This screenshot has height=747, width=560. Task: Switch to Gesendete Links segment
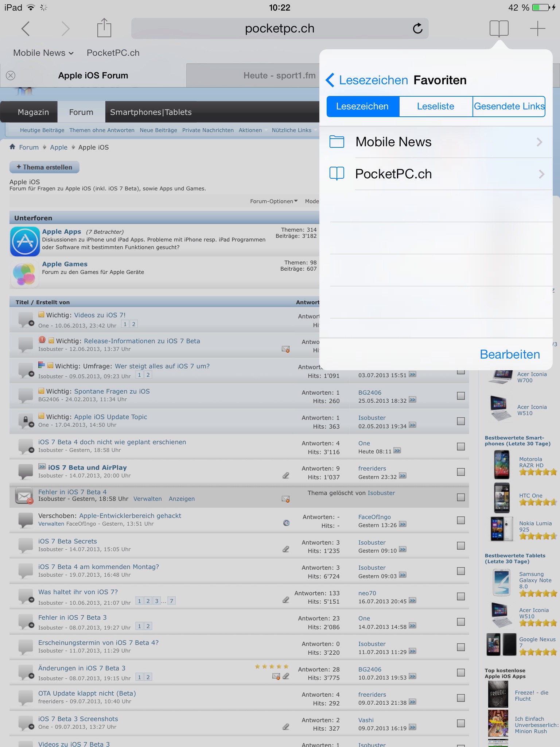point(509,107)
